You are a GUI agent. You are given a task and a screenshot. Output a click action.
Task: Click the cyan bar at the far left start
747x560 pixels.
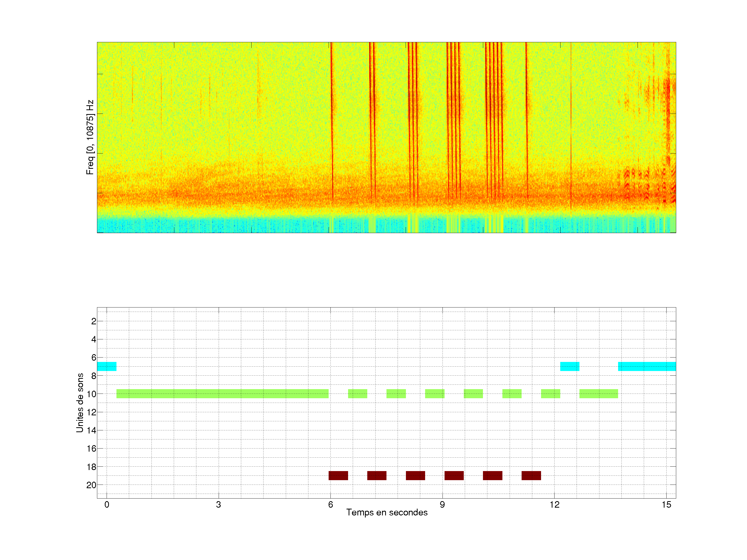point(107,366)
